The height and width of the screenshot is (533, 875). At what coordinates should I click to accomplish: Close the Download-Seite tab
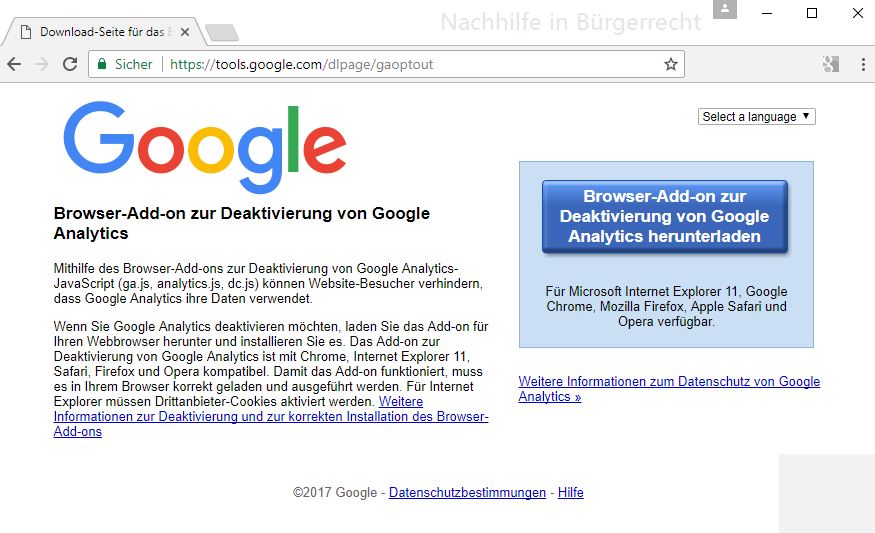(185, 32)
